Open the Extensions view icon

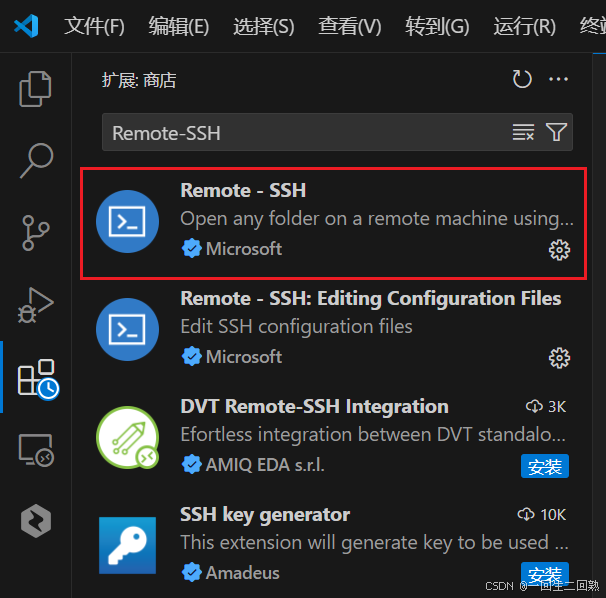point(38,379)
